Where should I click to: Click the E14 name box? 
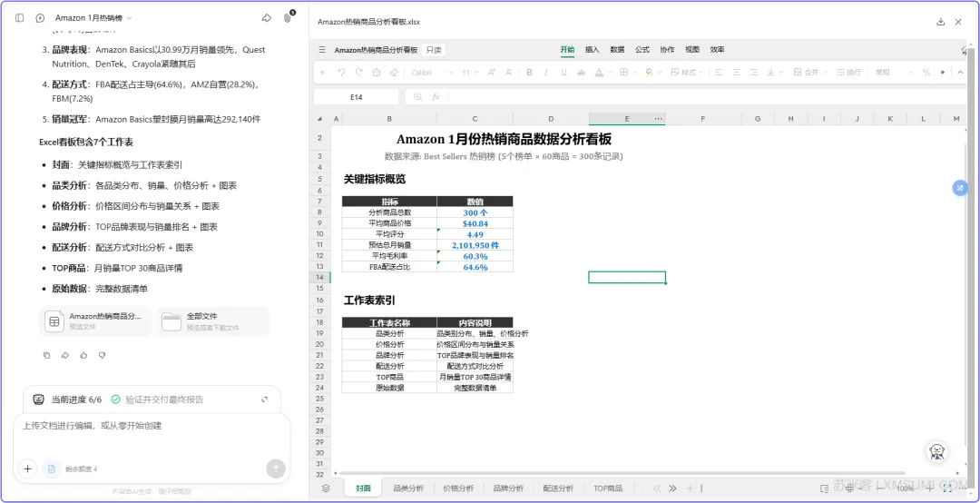(357, 97)
